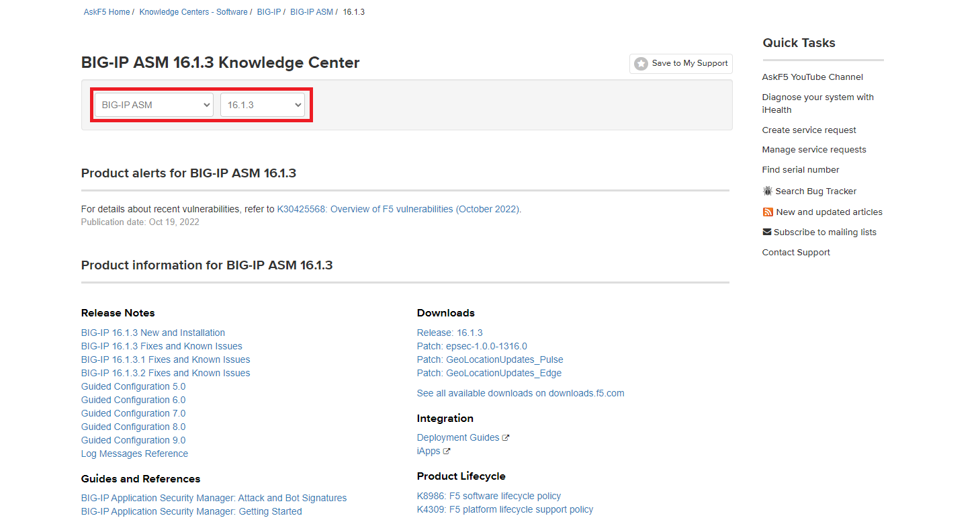Click the Product Lifecycle section heading
Viewport: 980px width, 518px height.
461,476
